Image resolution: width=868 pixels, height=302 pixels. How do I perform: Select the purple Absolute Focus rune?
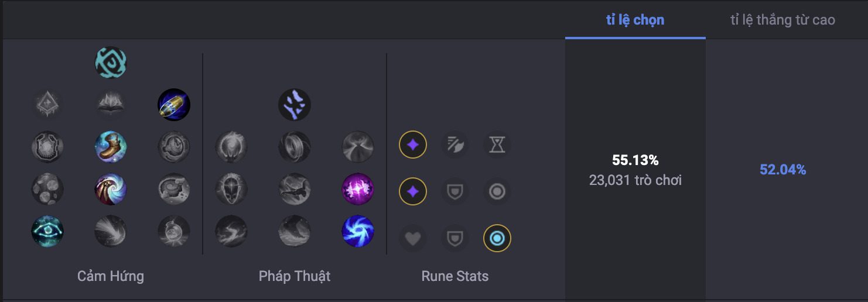tap(358, 189)
